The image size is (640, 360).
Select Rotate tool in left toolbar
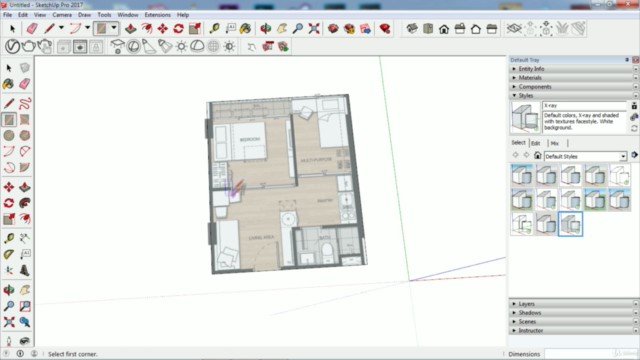pyautogui.click(x=9, y=203)
